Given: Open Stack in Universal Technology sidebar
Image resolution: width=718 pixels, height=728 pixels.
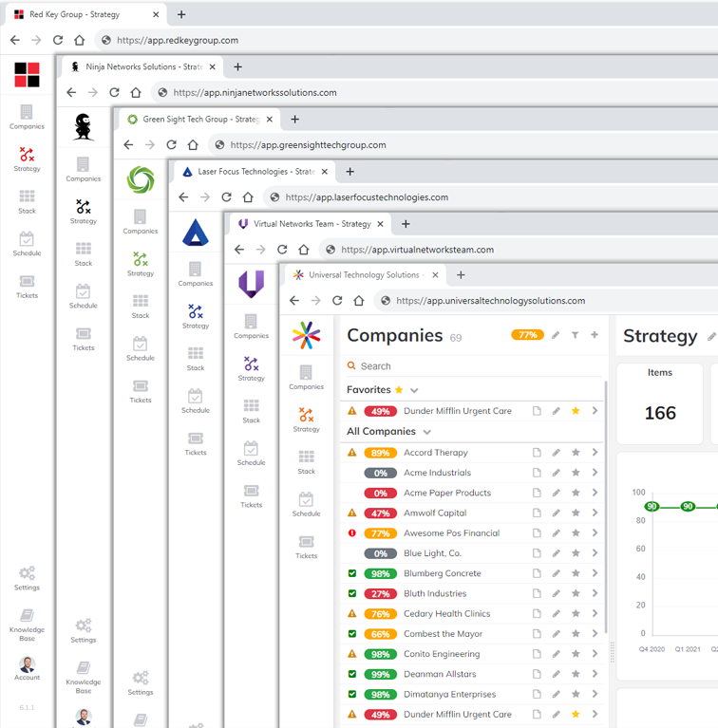Looking at the screenshot, I should 306,462.
